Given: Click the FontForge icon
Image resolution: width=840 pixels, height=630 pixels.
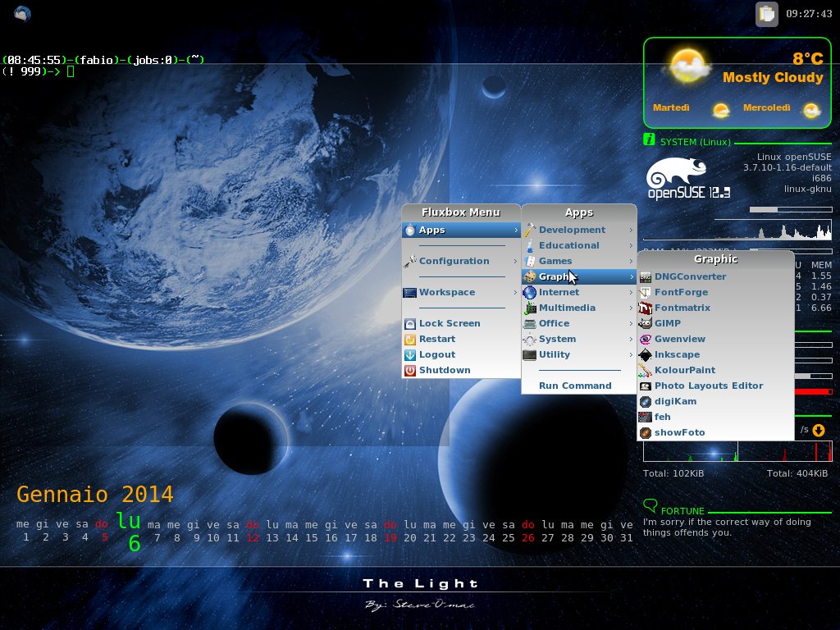Looking at the screenshot, I should 646,293.
